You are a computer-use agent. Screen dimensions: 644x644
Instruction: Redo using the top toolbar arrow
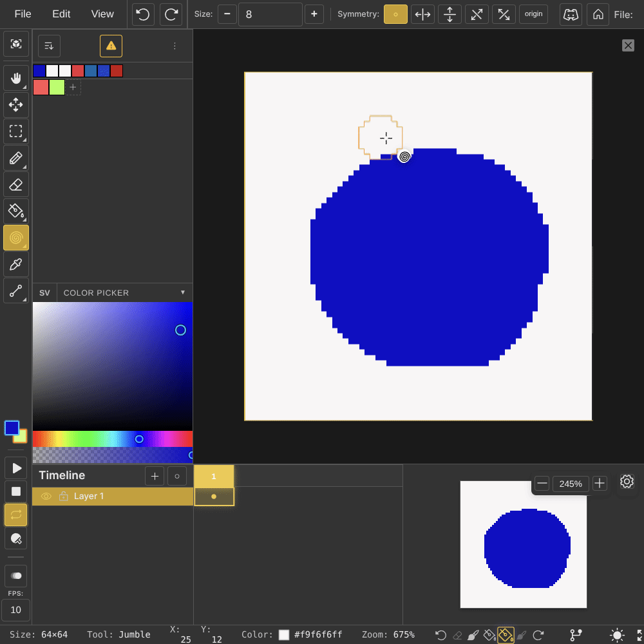[x=171, y=14]
